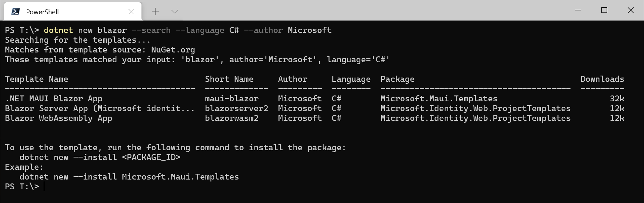The height and width of the screenshot is (203, 644).
Task: Click the PowerShell icon on the tab
Action: 15,12
